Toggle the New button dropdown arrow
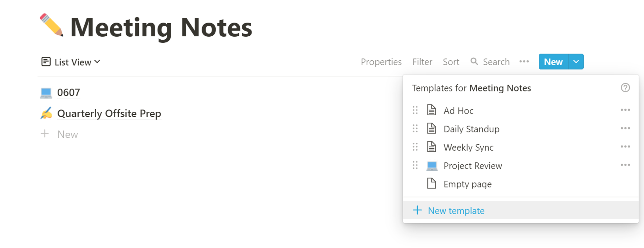 (x=576, y=62)
